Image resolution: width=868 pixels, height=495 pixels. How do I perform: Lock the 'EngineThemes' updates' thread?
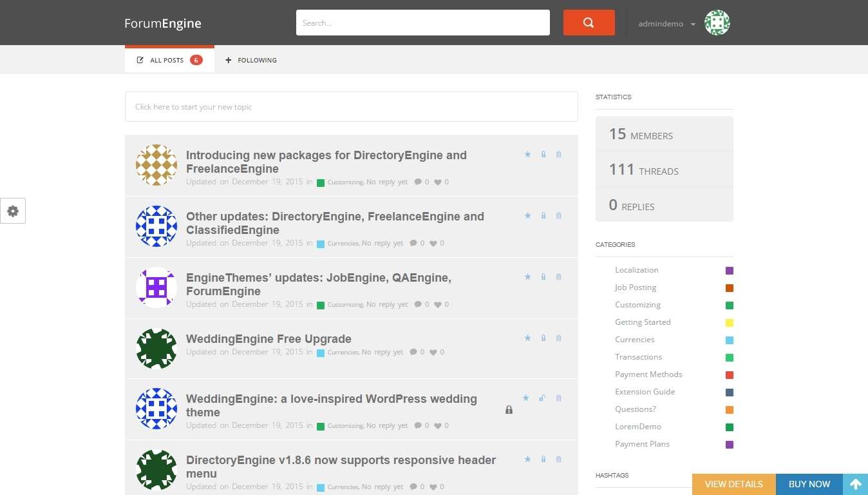coord(543,277)
